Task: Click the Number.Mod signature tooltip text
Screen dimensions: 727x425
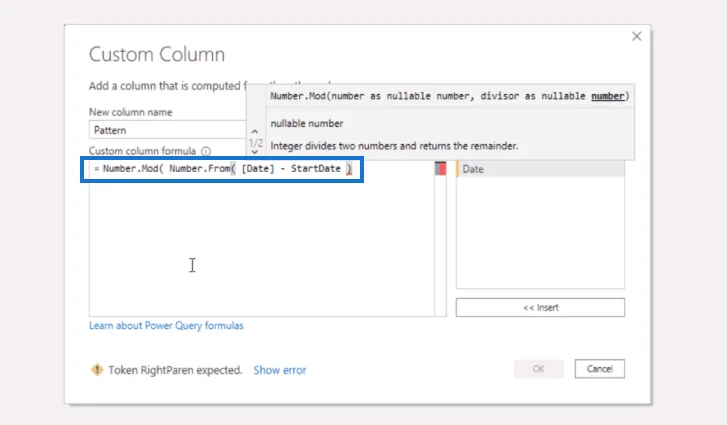Action: click(x=450, y=96)
